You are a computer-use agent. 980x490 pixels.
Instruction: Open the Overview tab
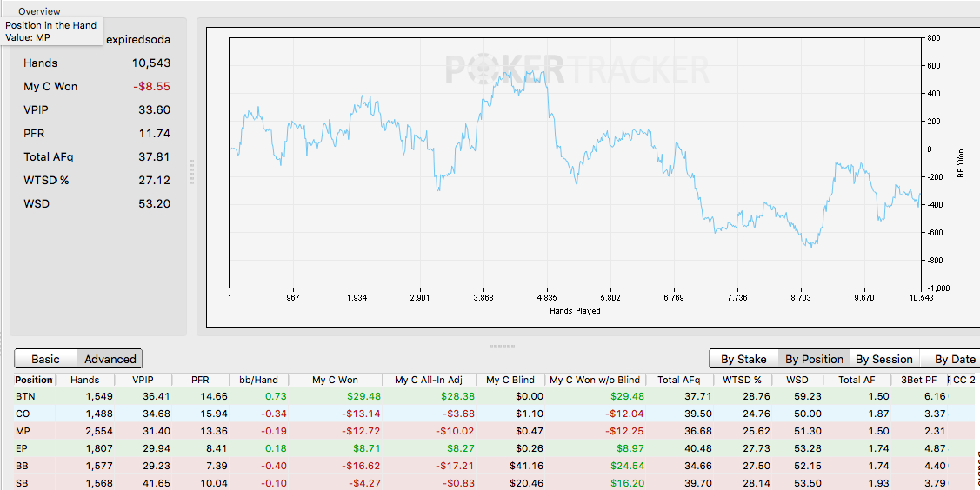tap(39, 11)
